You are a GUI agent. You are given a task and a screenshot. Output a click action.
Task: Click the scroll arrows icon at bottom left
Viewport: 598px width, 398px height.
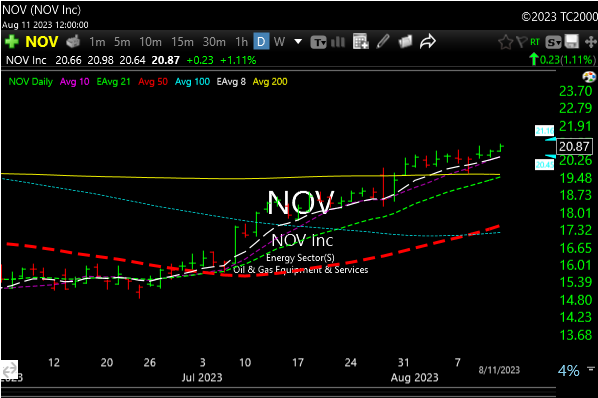click(x=9, y=369)
